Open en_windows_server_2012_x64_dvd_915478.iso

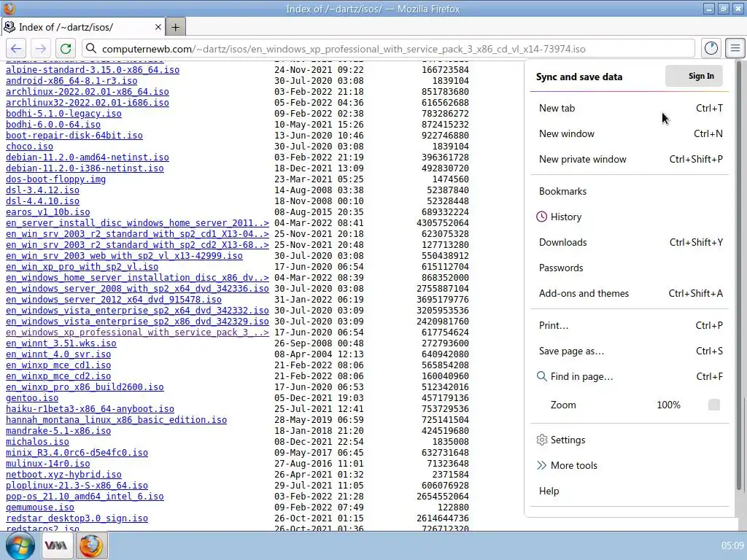(113, 300)
